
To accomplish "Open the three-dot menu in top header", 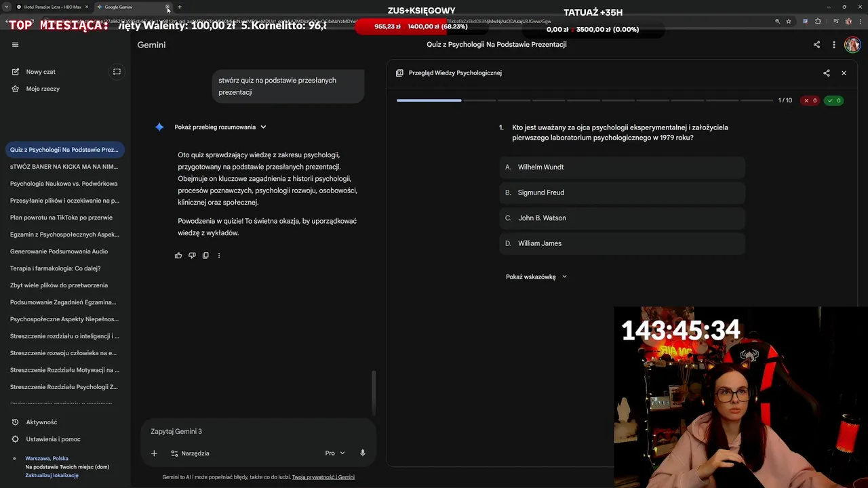I will point(834,45).
